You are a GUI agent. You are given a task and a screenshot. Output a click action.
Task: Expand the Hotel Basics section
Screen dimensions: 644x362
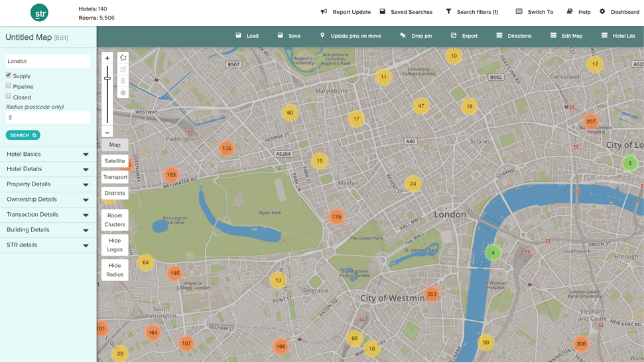click(48, 154)
